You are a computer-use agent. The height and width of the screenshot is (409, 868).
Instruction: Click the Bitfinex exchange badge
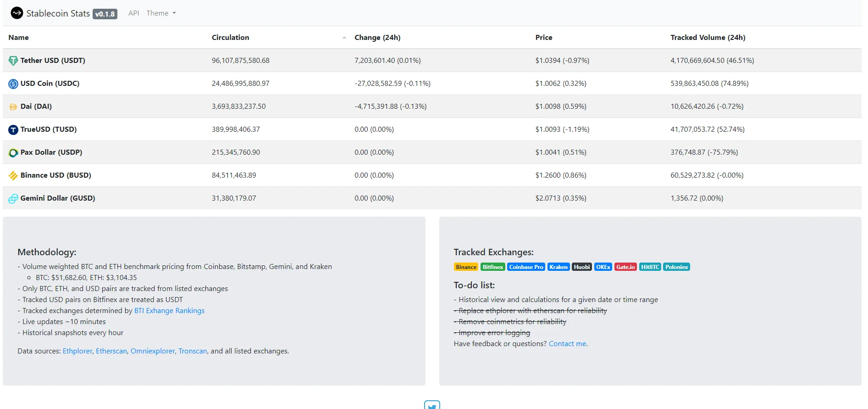point(493,267)
